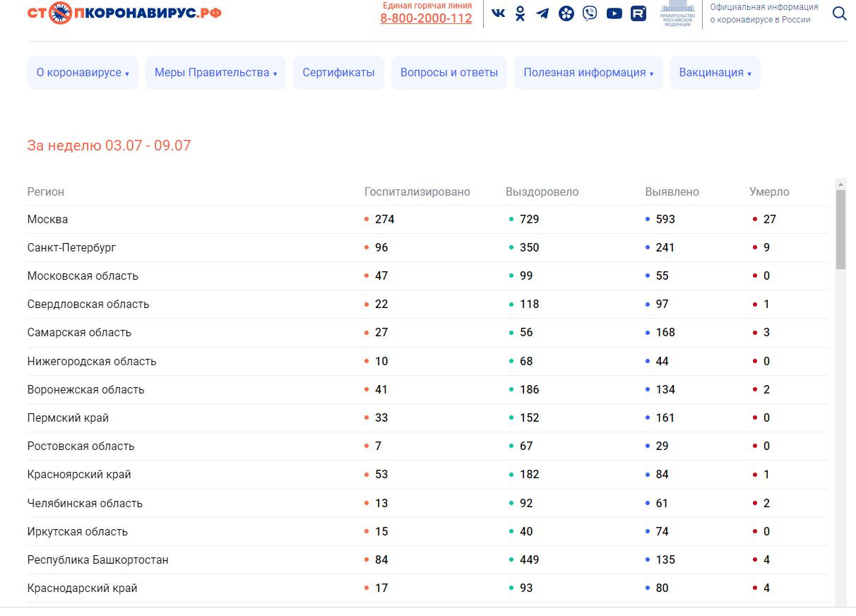
Task: Open the Rutube icon in header
Action: [638, 13]
